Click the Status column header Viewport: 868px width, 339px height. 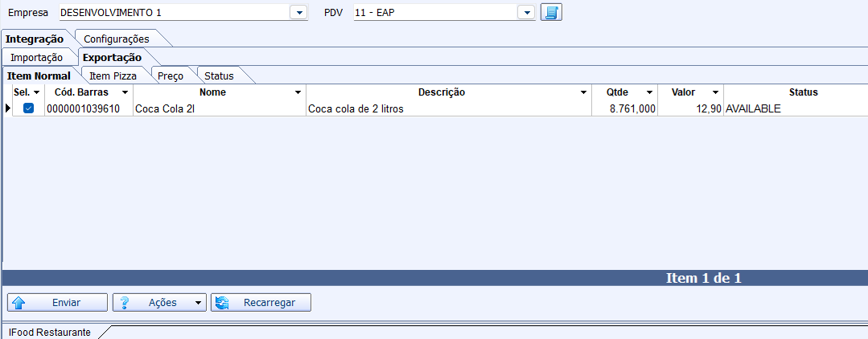pos(802,92)
